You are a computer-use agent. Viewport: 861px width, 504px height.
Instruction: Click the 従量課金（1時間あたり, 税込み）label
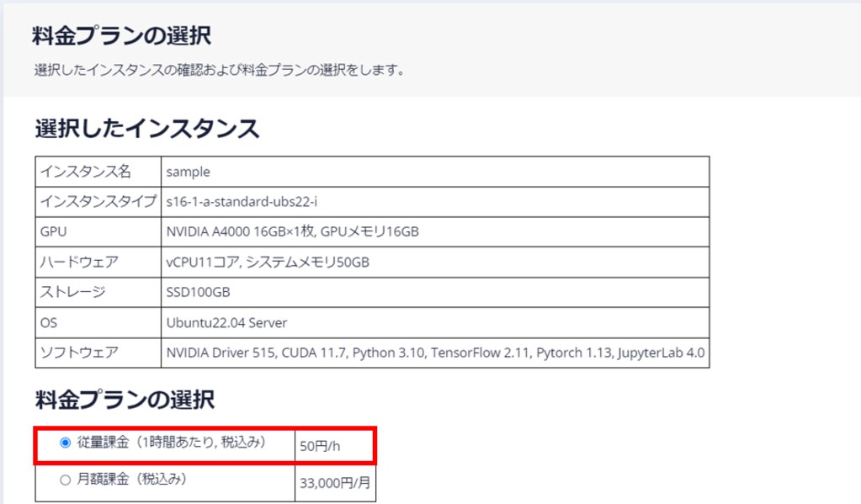click(x=172, y=442)
